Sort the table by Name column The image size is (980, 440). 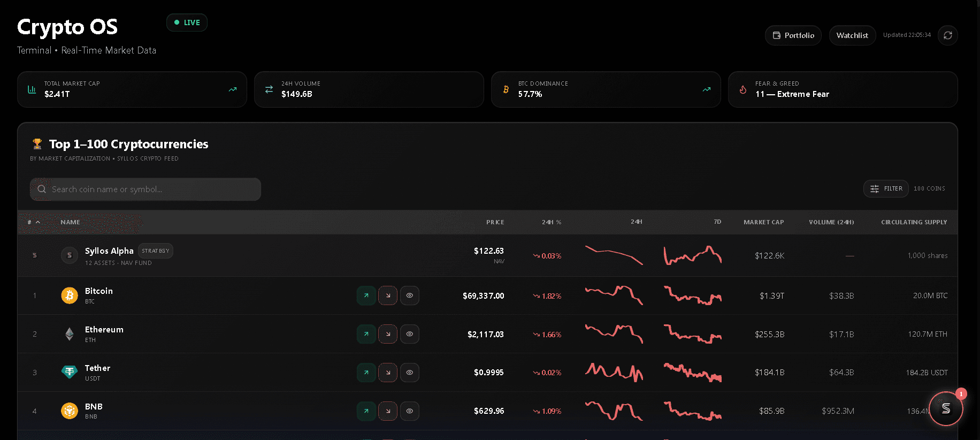tap(70, 222)
